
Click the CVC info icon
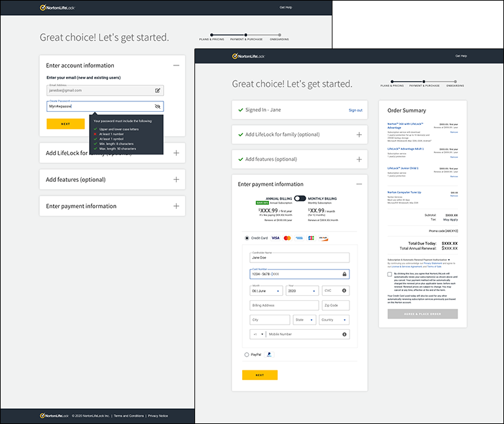[x=344, y=291]
